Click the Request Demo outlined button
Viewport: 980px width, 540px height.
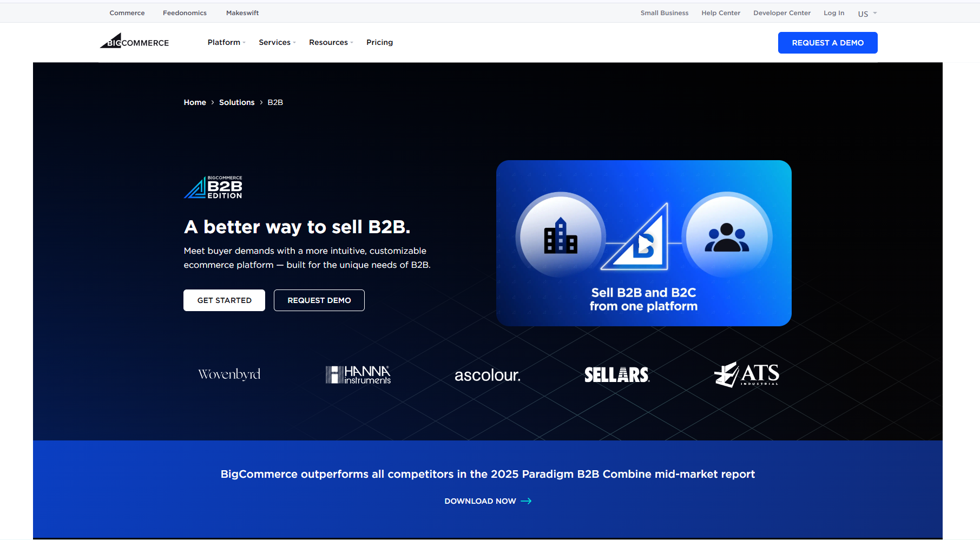319,300
